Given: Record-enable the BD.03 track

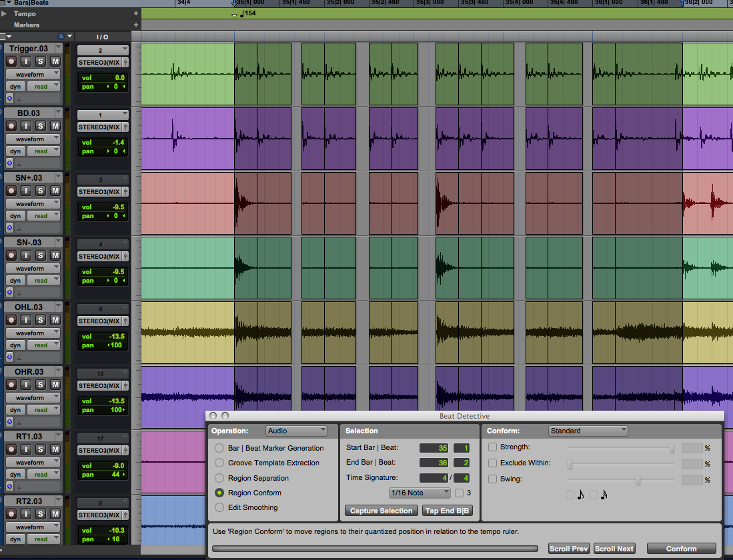Looking at the screenshot, I should coord(12,126).
